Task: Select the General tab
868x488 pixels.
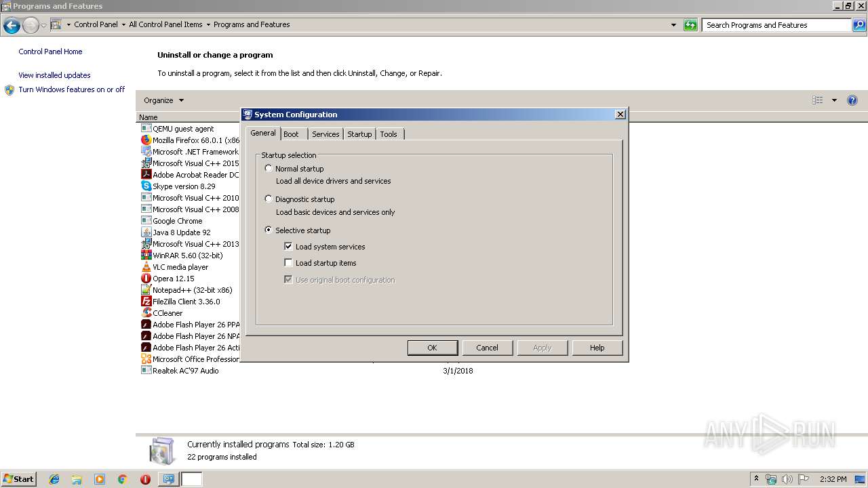Action: (x=263, y=133)
